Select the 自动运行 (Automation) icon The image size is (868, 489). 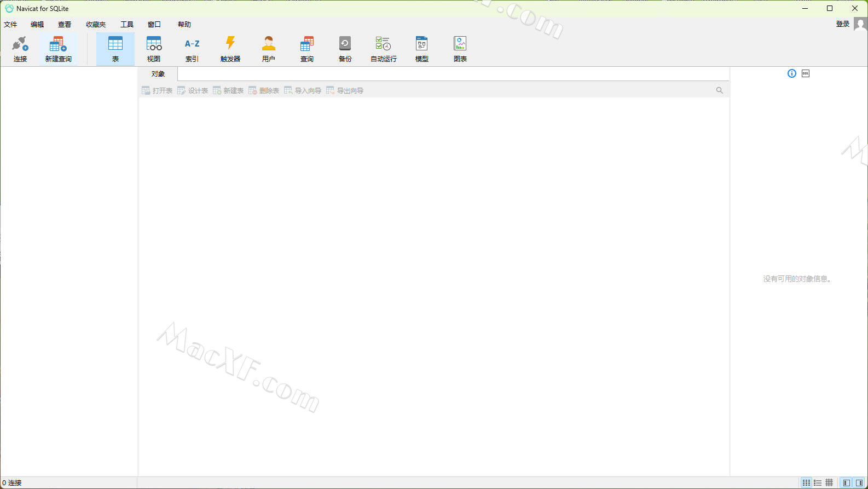pyautogui.click(x=383, y=49)
